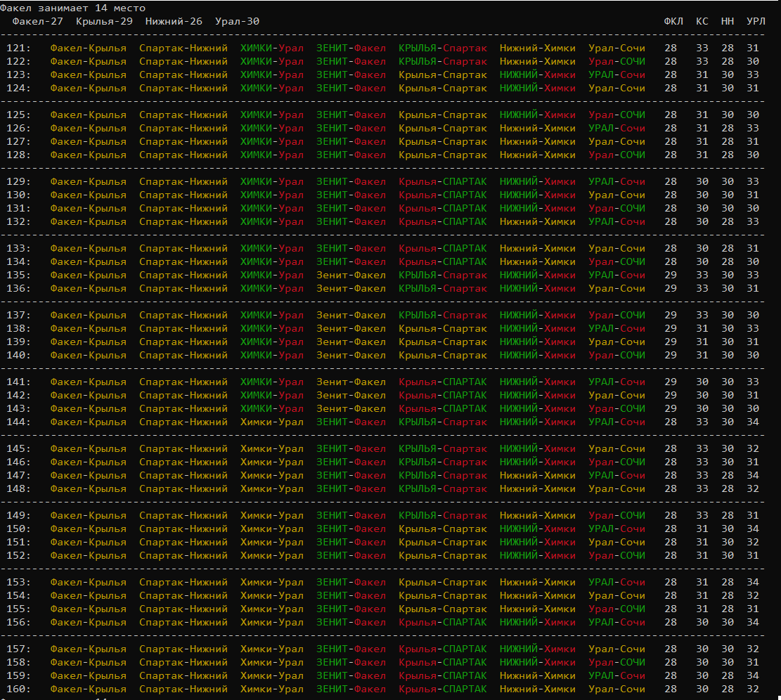Select "Нижний-Химки" in row 147
The image size is (781, 700).
(x=538, y=476)
